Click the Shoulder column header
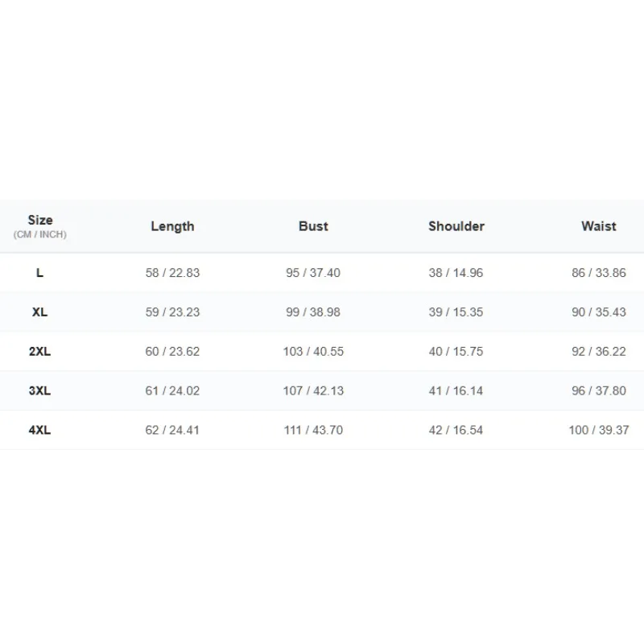Image resolution: width=644 pixels, height=644 pixels. 456,226
